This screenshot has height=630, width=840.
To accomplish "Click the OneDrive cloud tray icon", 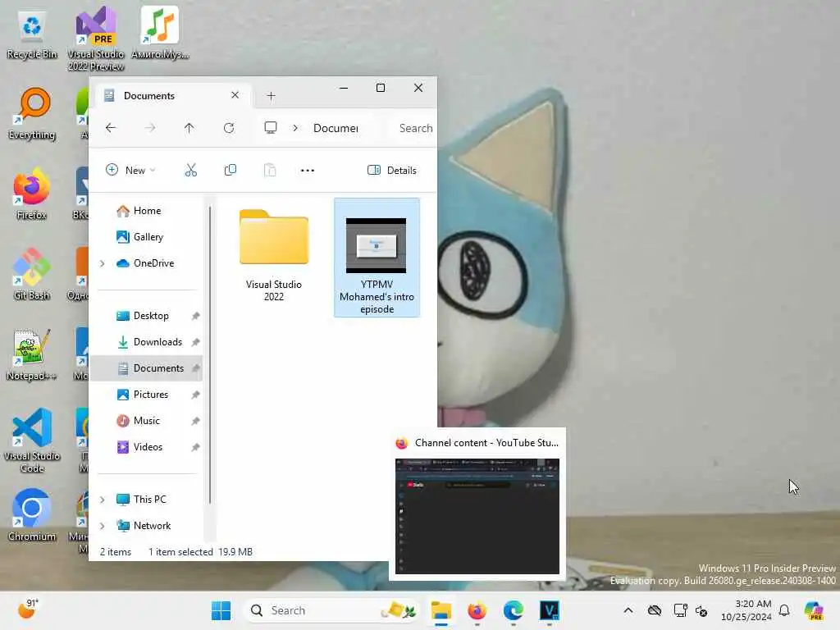I will [x=654, y=610].
